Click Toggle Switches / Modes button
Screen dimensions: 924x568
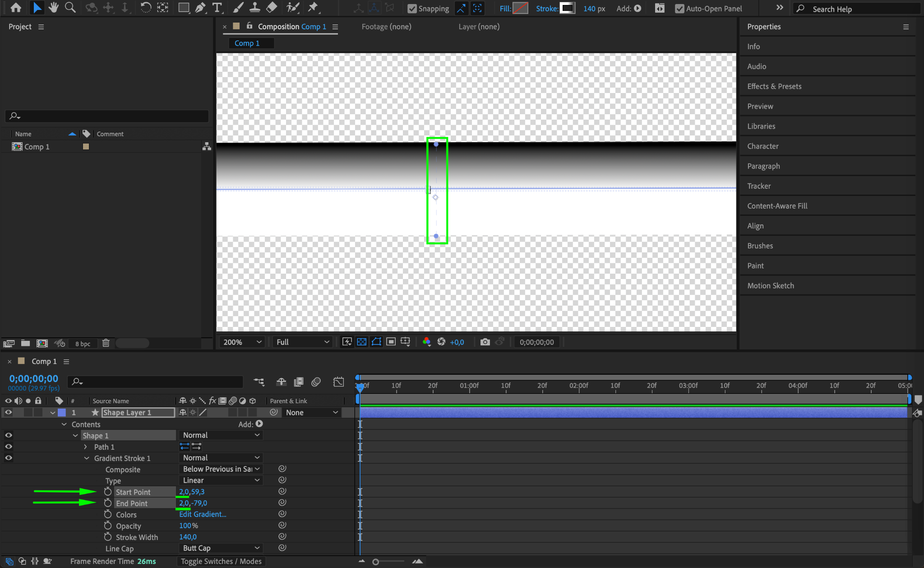[221, 561]
